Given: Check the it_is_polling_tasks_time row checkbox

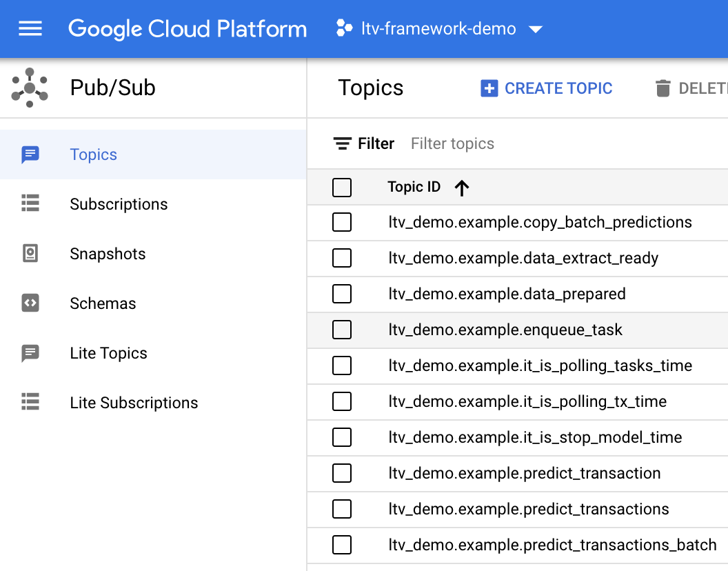Looking at the screenshot, I should (x=342, y=365).
